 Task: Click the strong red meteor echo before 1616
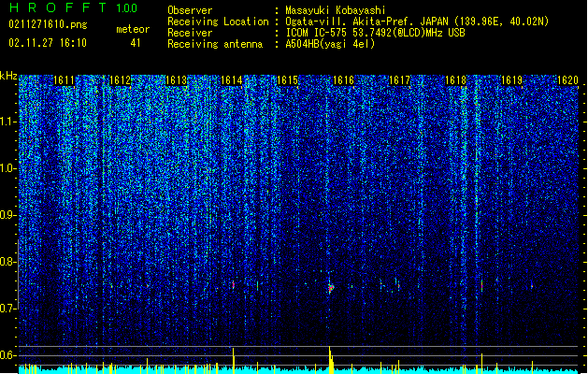click(331, 288)
